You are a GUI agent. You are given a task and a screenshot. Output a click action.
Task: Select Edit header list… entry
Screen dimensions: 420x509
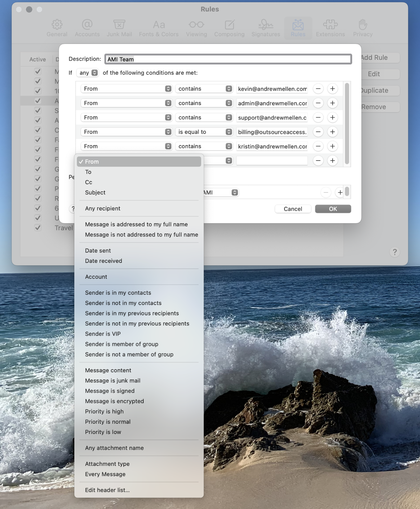coord(139,490)
